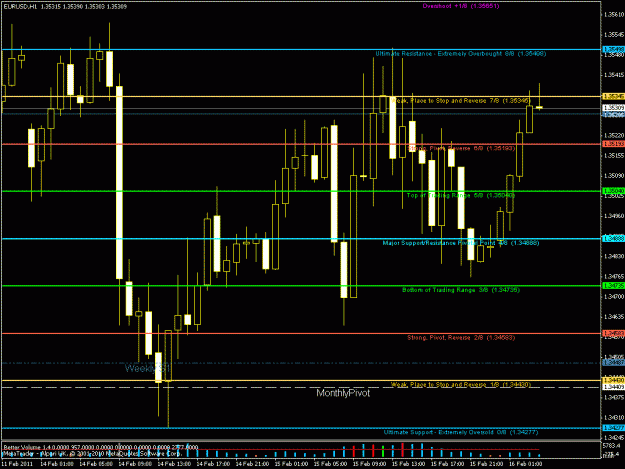Click the red 1.34583 price tag
This screenshot has height=469, width=625.
613,333
